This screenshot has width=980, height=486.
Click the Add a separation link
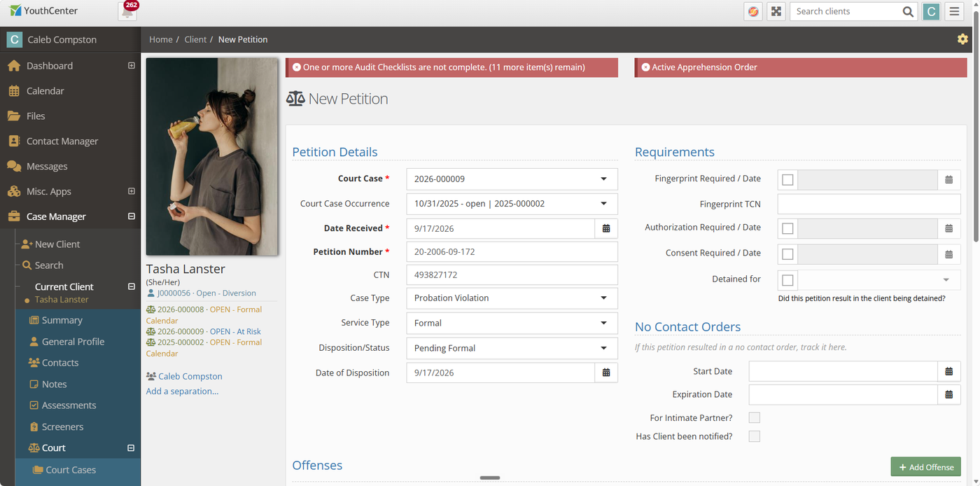tap(182, 391)
